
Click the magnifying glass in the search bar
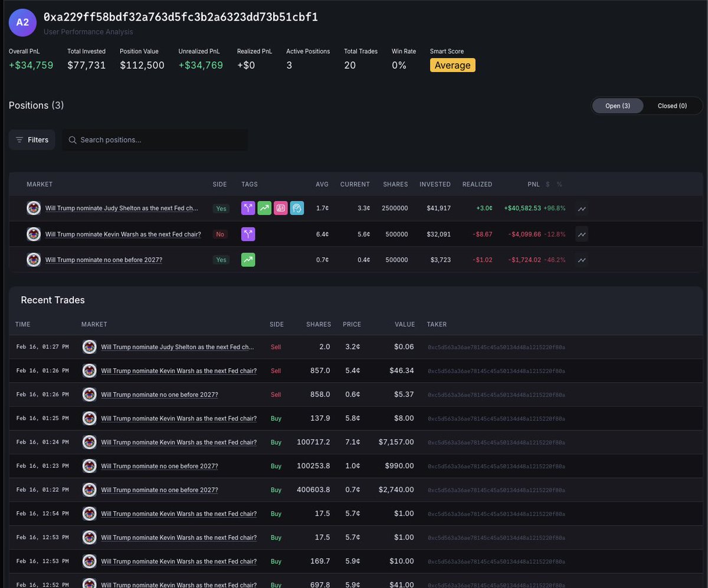(72, 140)
